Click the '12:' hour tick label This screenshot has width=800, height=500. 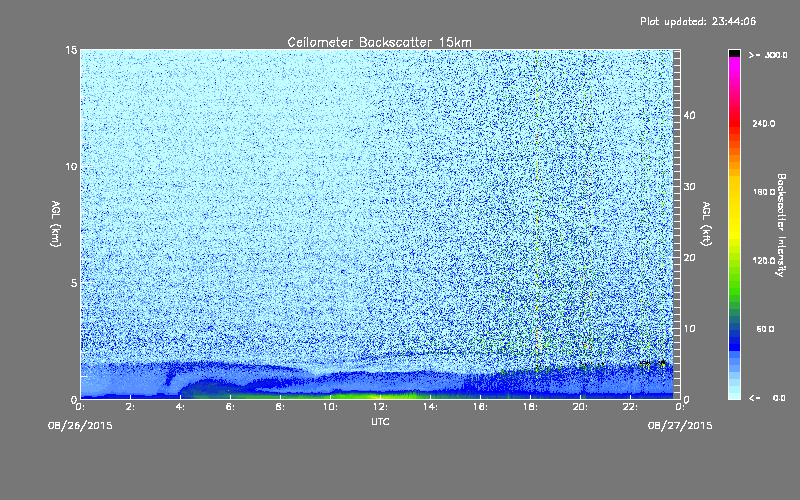click(x=380, y=407)
